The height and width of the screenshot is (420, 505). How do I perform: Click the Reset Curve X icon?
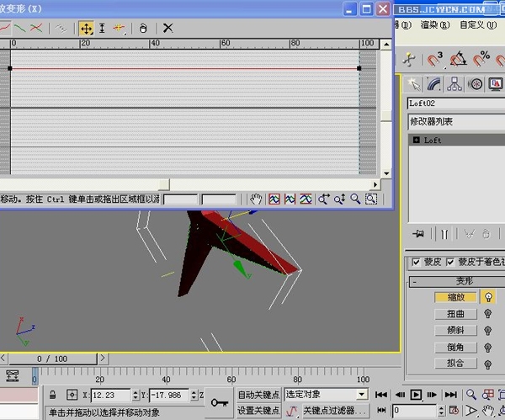tap(167, 29)
